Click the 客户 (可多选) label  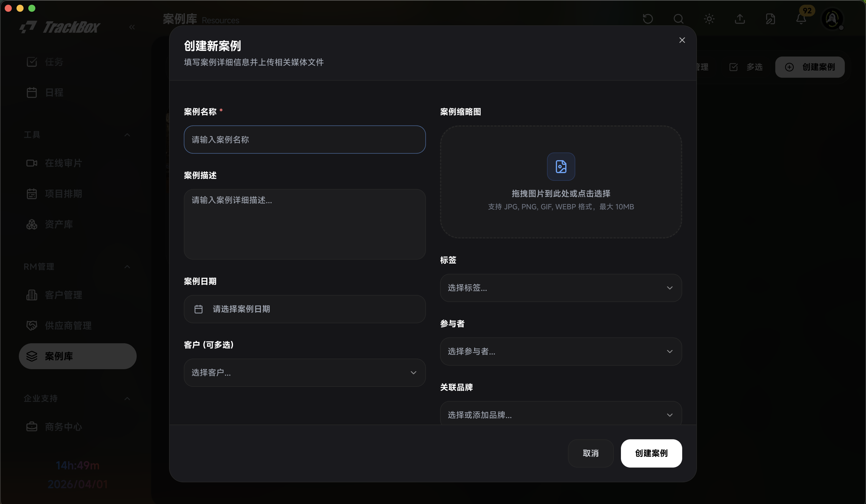point(209,345)
